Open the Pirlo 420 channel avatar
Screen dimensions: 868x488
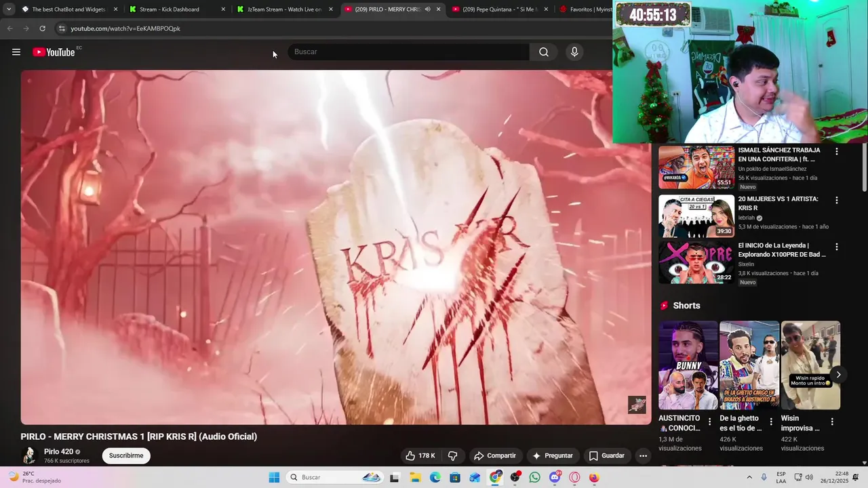pyautogui.click(x=29, y=455)
